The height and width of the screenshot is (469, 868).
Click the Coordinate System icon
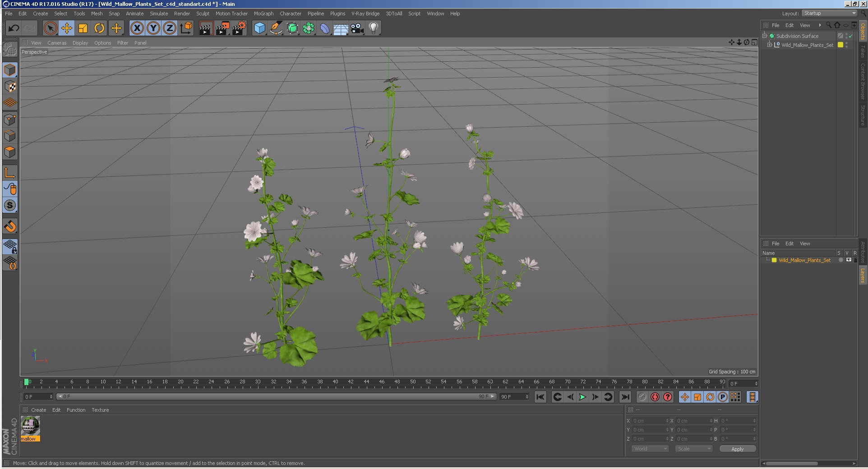186,28
